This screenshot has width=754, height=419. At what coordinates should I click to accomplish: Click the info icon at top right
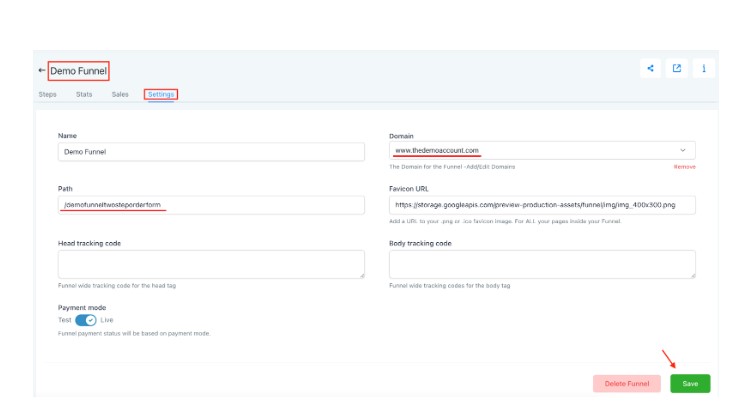click(704, 68)
